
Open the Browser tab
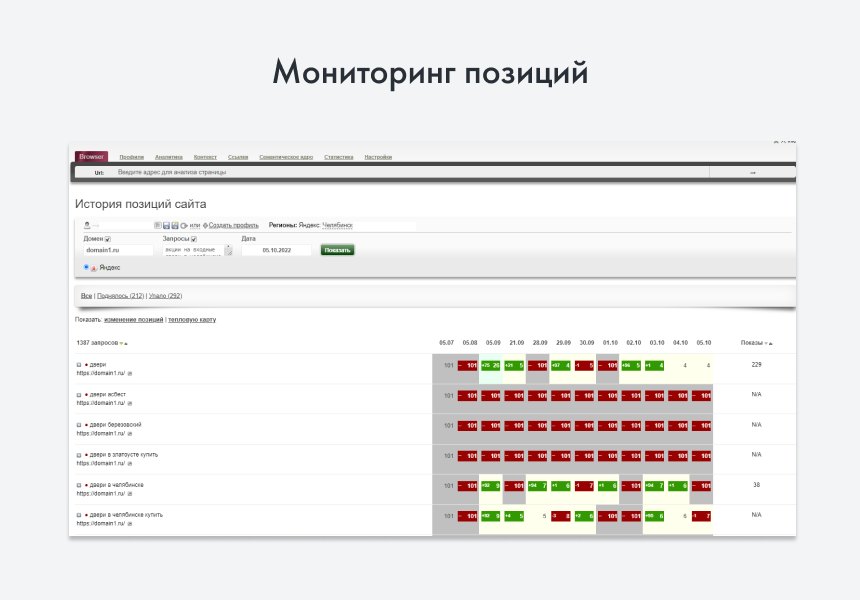pos(91,157)
